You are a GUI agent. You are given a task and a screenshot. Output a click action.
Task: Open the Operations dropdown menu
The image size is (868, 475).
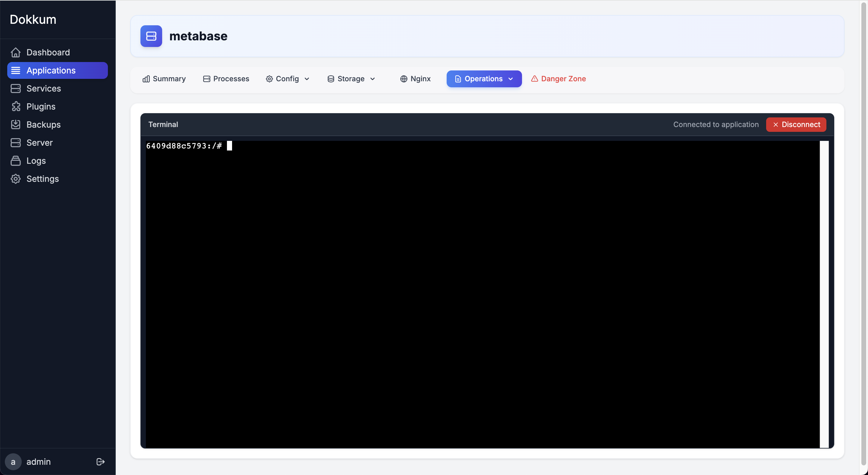[x=484, y=79]
